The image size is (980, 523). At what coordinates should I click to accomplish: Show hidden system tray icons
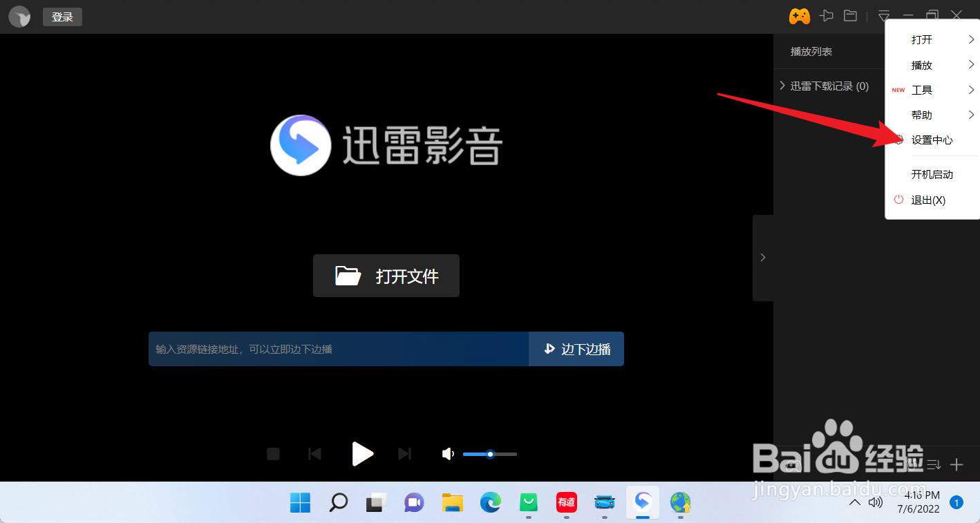click(855, 502)
